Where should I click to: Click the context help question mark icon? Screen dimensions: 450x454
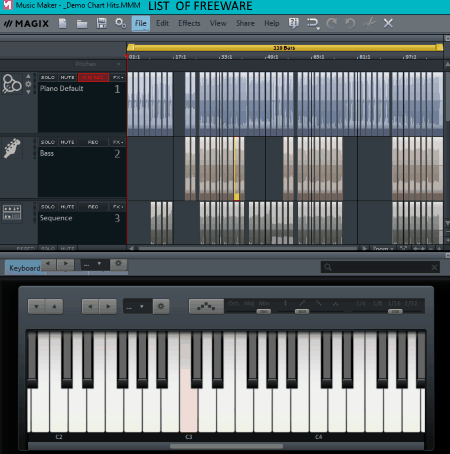coord(293,23)
